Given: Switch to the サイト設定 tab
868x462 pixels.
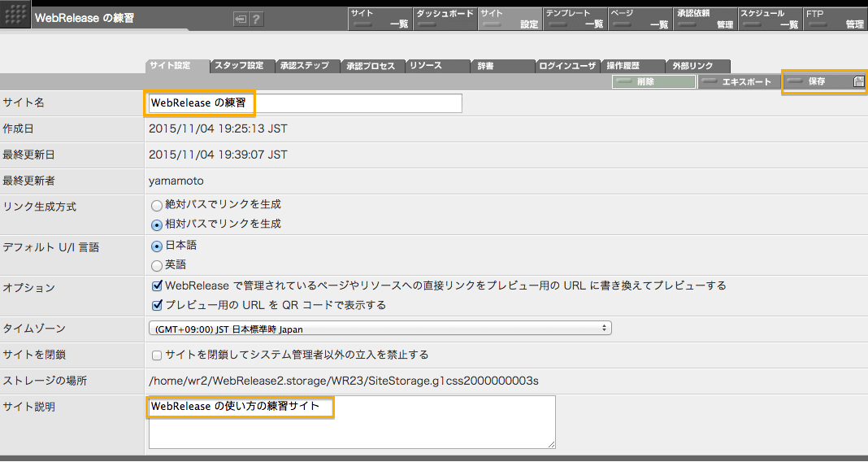Looking at the screenshot, I should pyautogui.click(x=177, y=65).
